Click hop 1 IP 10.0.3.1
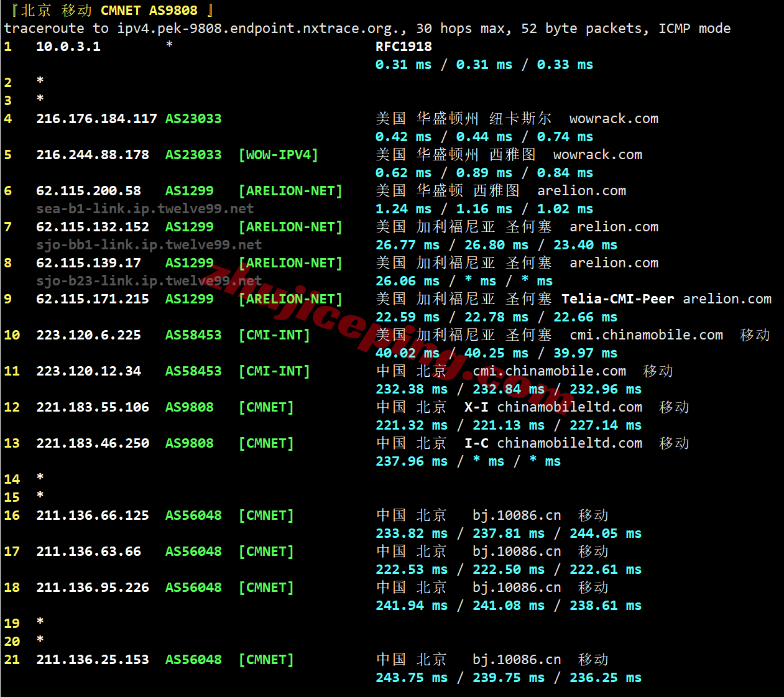This screenshot has width=784, height=697. 68,47
